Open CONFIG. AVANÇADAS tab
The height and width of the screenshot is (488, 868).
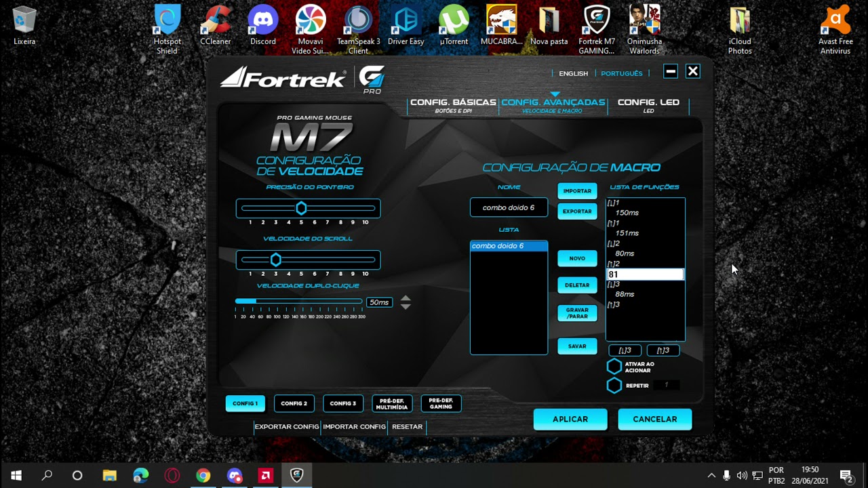click(553, 105)
